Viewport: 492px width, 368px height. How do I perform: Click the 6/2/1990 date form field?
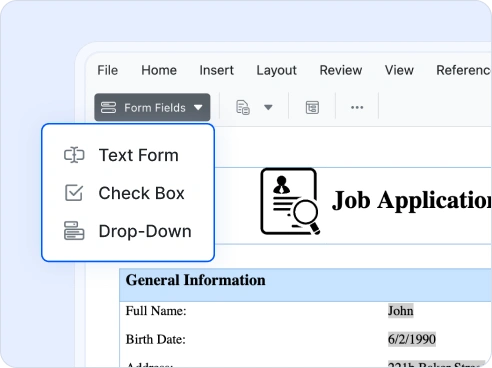pos(412,339)
